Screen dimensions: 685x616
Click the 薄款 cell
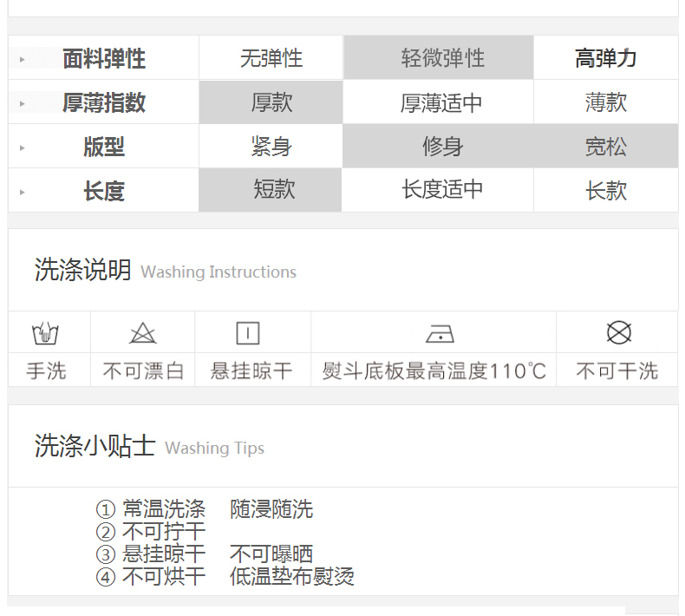click(x=606, y=102)
